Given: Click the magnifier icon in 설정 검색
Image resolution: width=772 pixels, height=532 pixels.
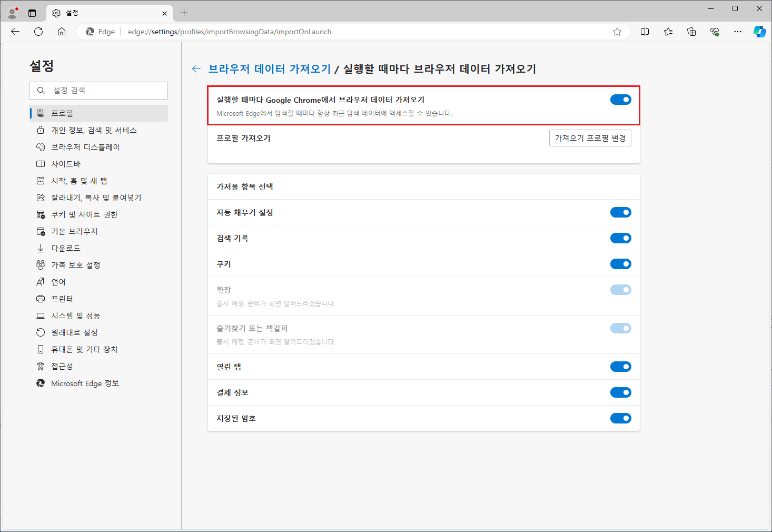Looking at the screenshot, I should 41,91.
